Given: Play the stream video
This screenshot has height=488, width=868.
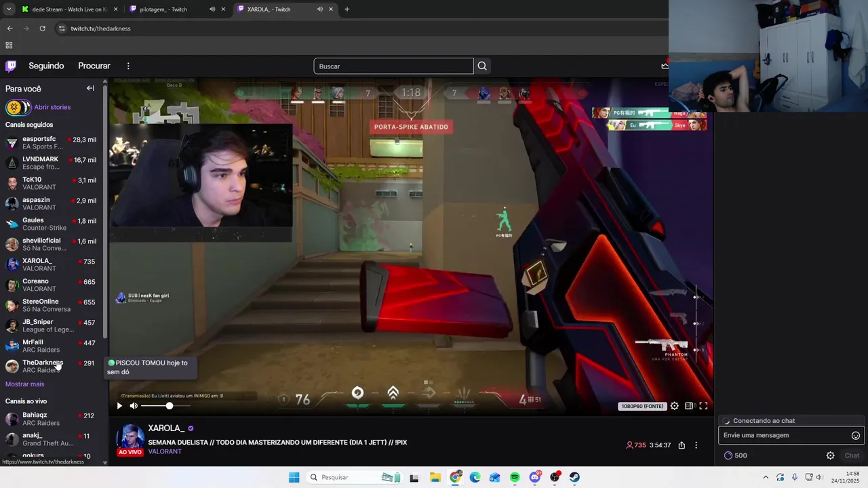Looking at the screenshot, I should 119,406.
